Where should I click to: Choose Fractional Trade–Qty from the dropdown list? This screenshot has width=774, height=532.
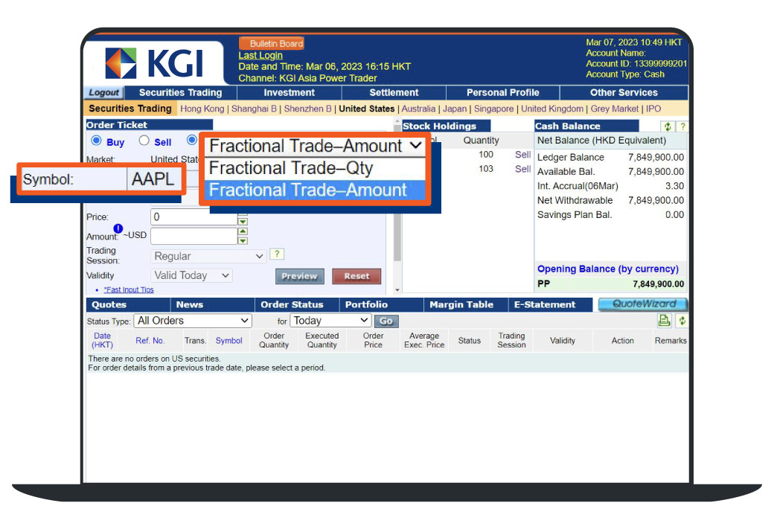pyautogui.click(x=291, y=168)
